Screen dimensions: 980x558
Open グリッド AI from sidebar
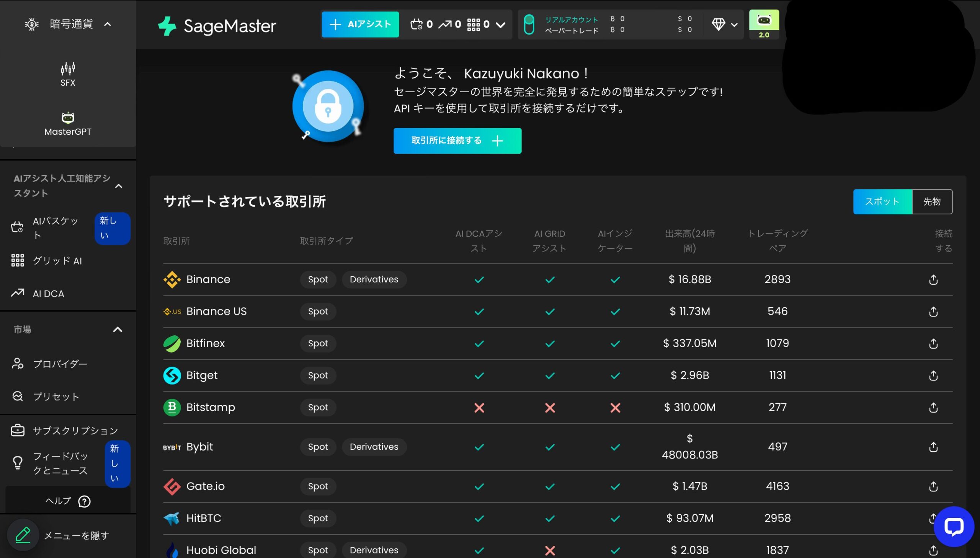pyautogui.click(x=57, y=261)
